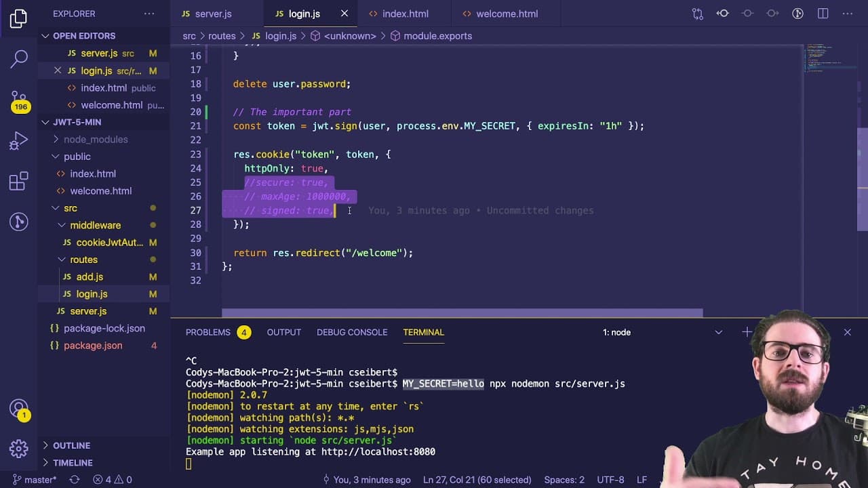Select the Terminal panel tab
868x488 pixels.
tap(423, 332)
